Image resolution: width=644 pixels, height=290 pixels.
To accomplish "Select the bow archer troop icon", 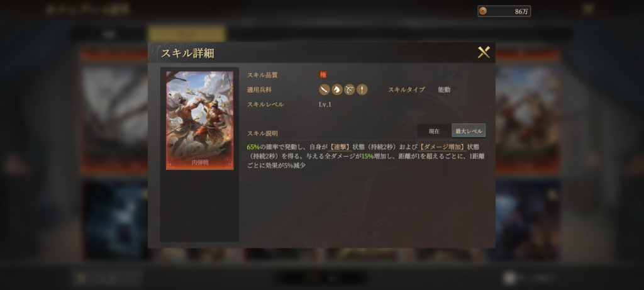I will pos(350,89).
